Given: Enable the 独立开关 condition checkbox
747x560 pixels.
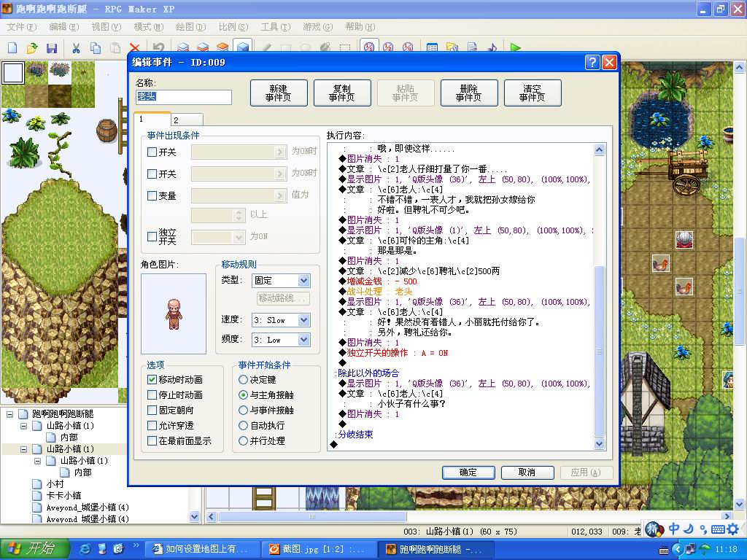Looking at the screenshot, I should point(152,236).
